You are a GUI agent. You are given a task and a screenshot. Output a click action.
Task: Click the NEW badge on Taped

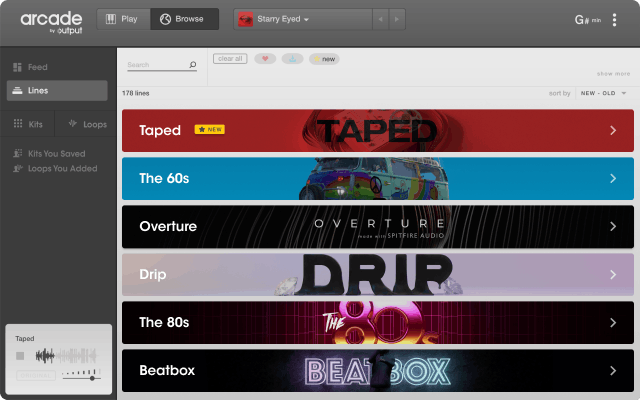point(209,129)
